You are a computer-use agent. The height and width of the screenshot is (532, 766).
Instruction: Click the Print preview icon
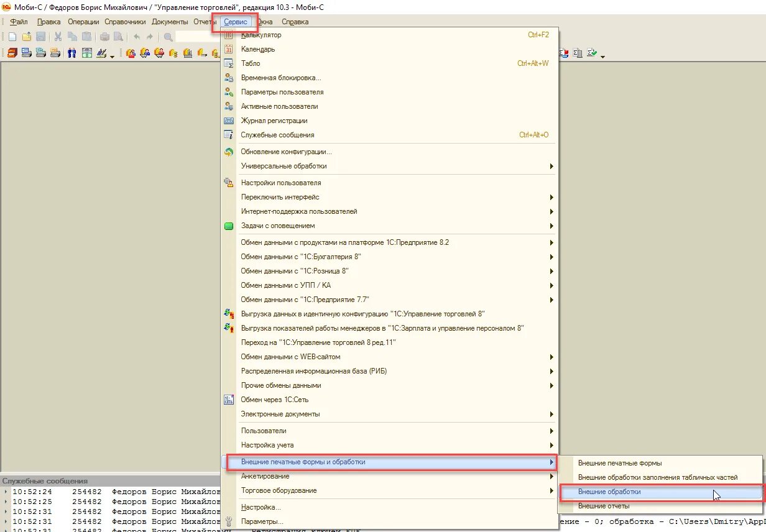coord(118,37)
